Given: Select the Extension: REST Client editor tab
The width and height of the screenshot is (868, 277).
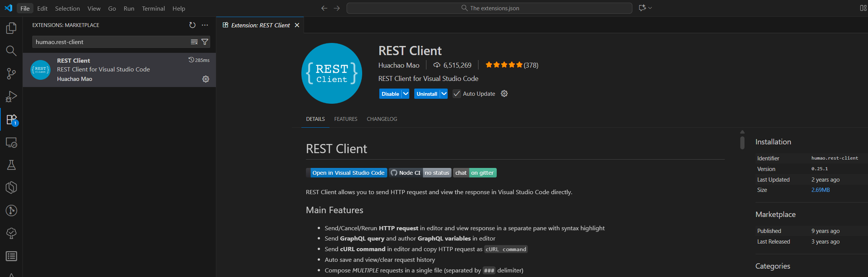Looking at the screenshot, I should (260, 25).
